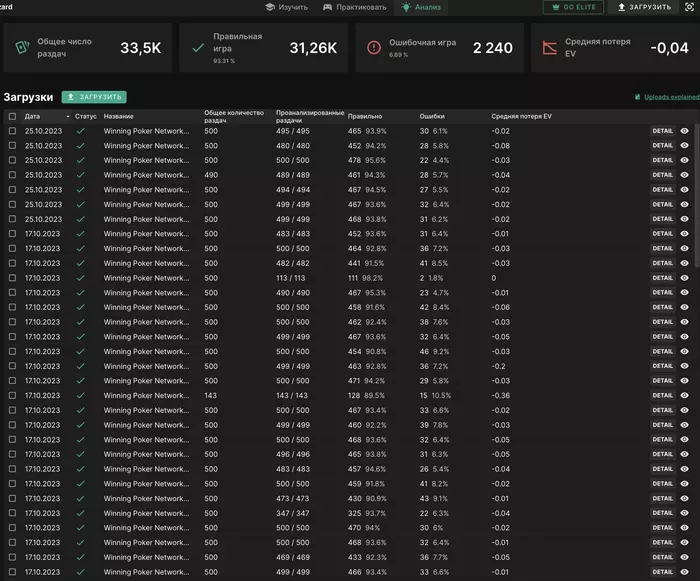Click eye icon for the 482 / 482 row

click(x=684, y=263)
